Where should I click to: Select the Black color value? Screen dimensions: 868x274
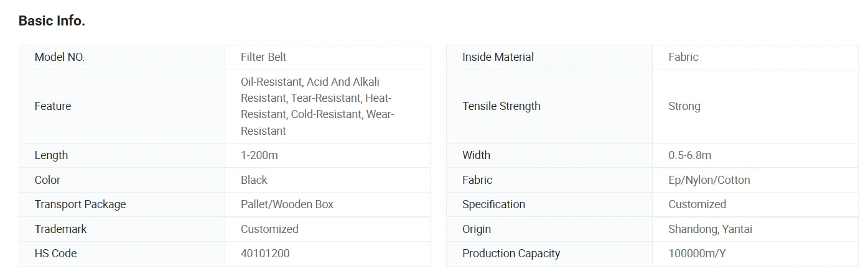click(x=254, y=180)
